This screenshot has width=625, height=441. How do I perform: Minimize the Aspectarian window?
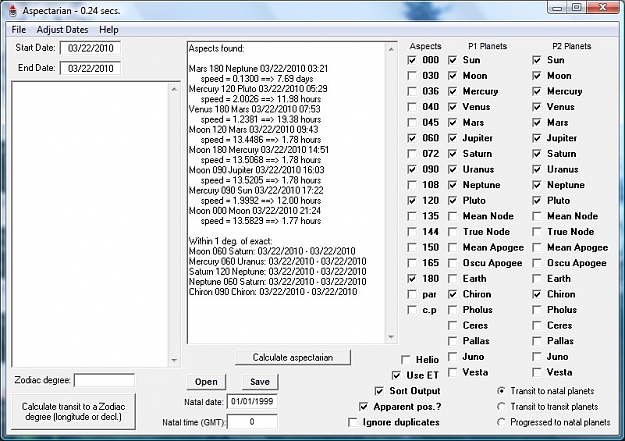pos(557,8)
